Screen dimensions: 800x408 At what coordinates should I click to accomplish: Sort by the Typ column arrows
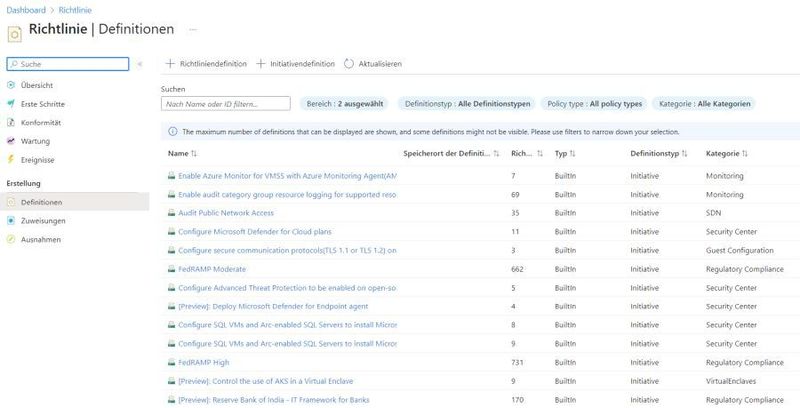(572, 154)
